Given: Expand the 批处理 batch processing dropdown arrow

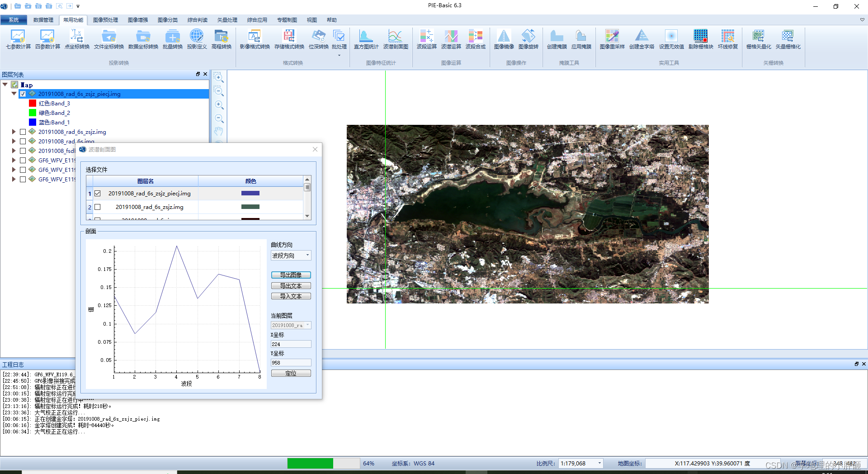Looking at the screenshot, I should coord(339,56).
